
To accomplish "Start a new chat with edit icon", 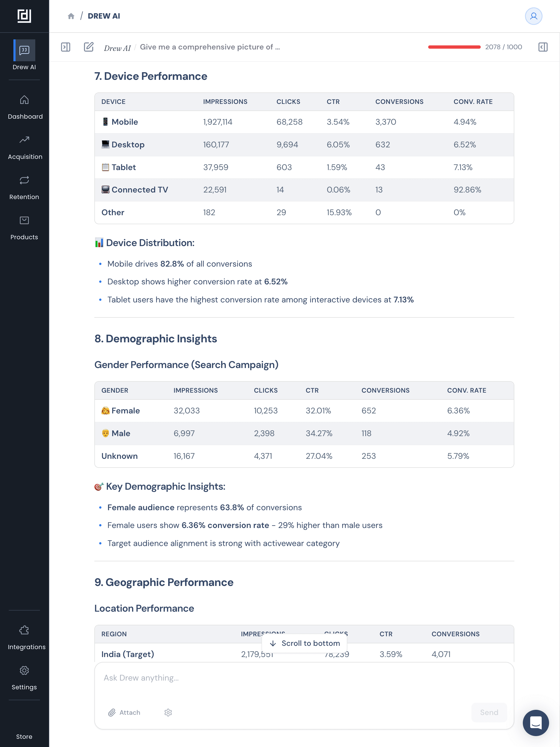I will click(x=89, y=47).
